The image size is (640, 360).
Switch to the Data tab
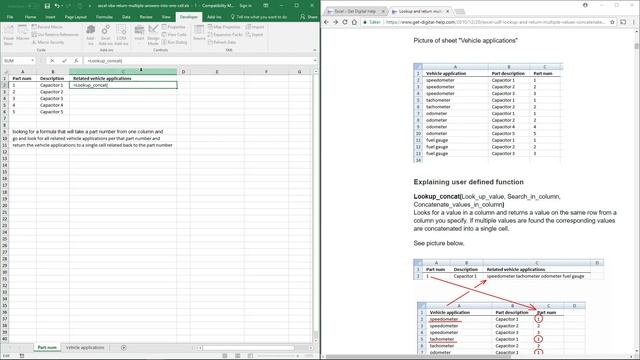point(126,17)
